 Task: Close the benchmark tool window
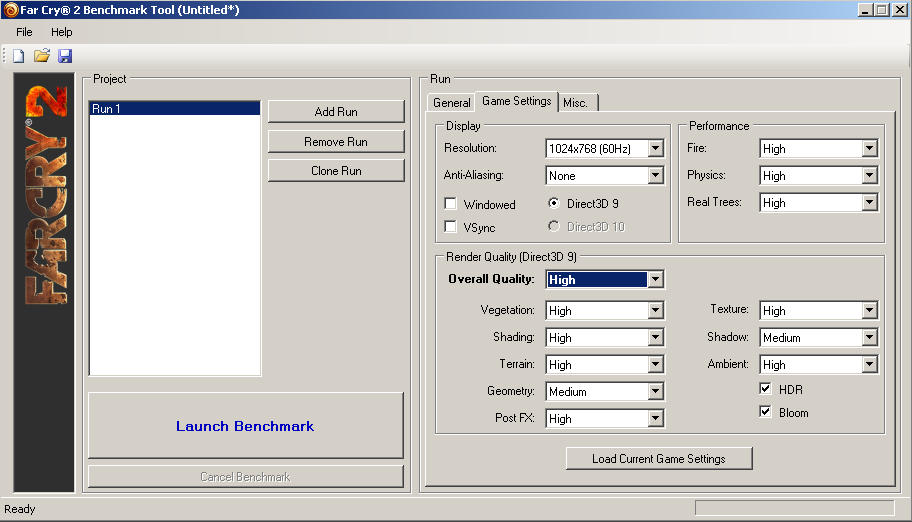pos(900,10)
